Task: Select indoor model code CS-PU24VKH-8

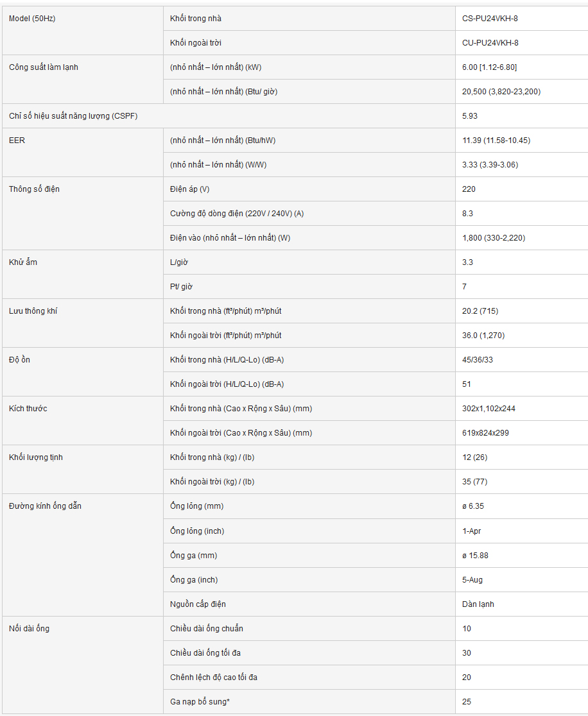Action: [x=490, y=19]
